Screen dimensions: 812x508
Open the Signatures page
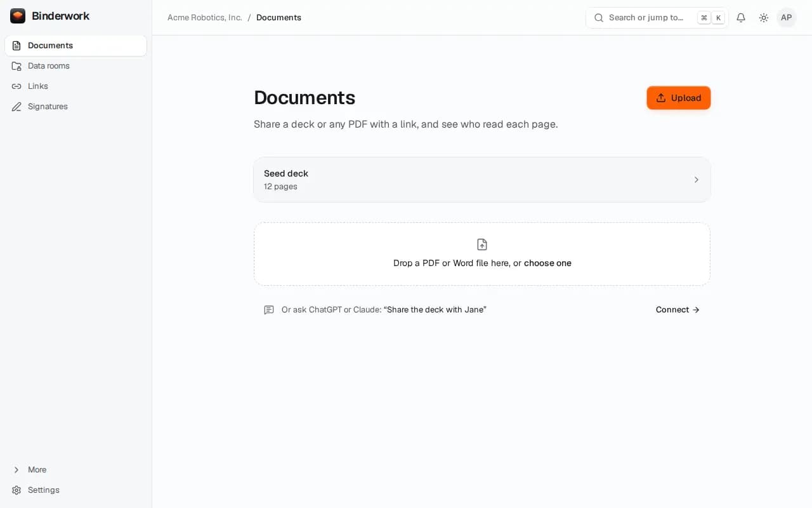click(75, 107)
